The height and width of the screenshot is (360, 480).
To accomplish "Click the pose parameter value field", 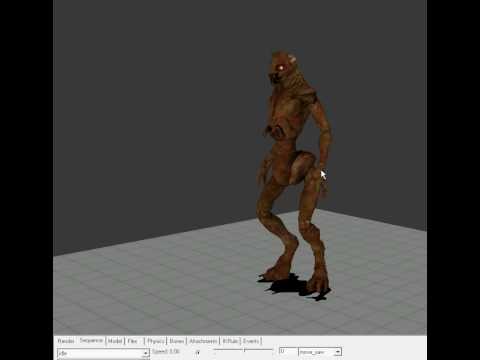I will pyautogui.click(x=288, y=351).
